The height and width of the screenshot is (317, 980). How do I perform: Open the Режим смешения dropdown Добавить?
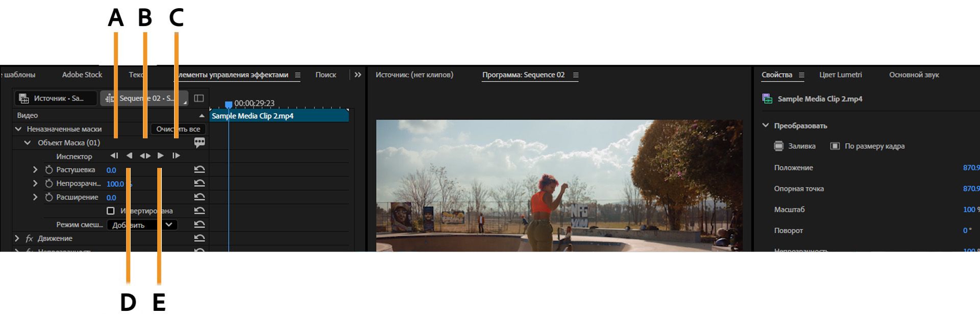click(142, 225)
